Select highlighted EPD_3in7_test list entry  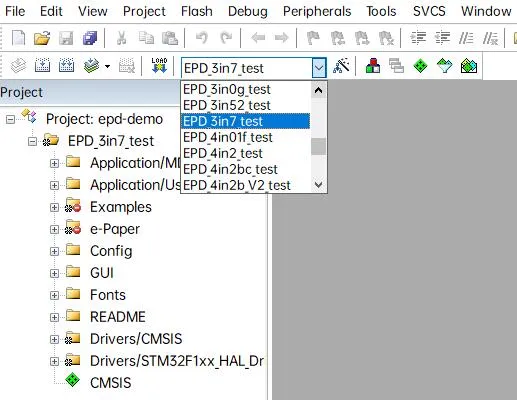(246, 121)
